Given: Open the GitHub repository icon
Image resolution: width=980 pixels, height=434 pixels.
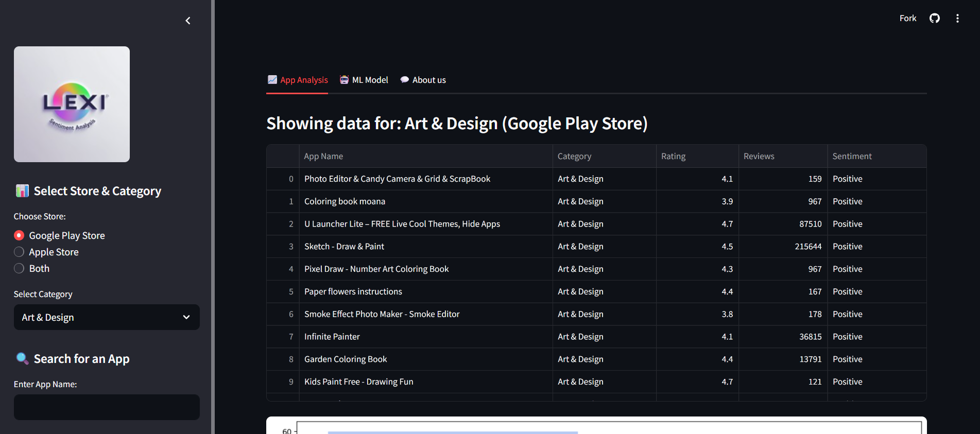Looking at the screenshot, I should [x=934, y=19].
